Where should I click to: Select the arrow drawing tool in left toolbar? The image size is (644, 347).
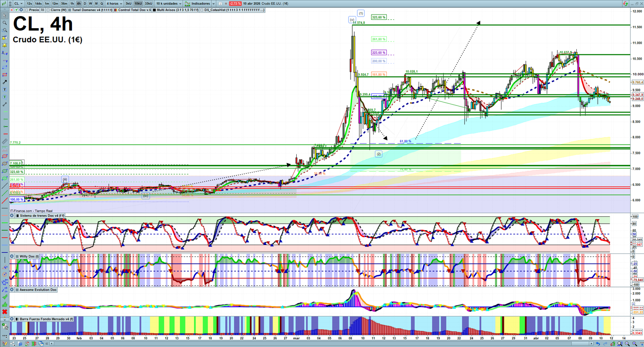(4, 82)
